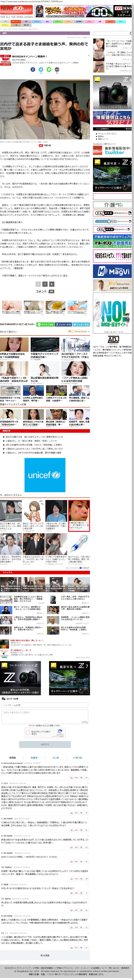Share article via Twitter icon
The width and height of the screenshot is (134, 980).
(x=41, y=70)
